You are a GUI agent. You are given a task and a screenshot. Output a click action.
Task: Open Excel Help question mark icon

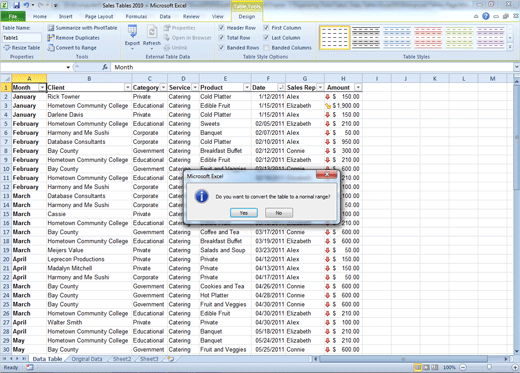coord(486,16)
